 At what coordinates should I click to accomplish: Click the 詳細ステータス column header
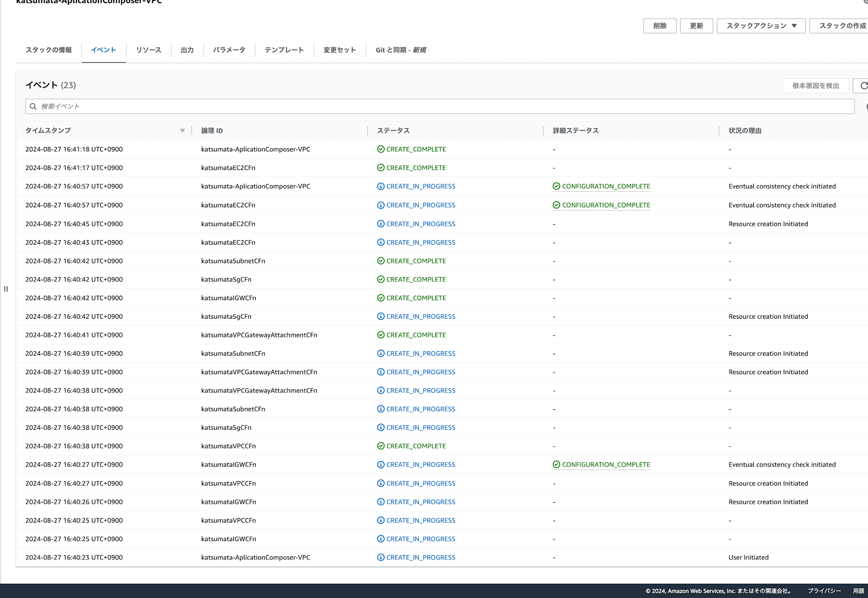575,131
